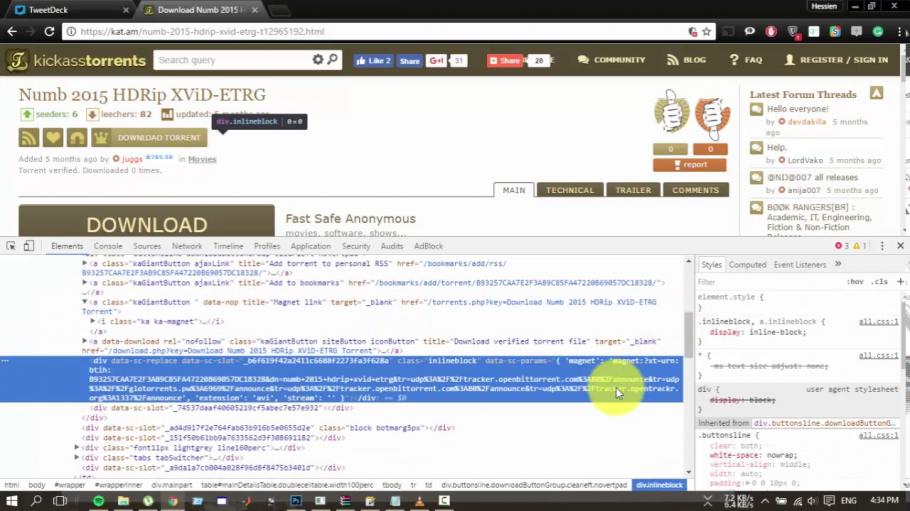Click the Facebook Like button

coord(373,60)
